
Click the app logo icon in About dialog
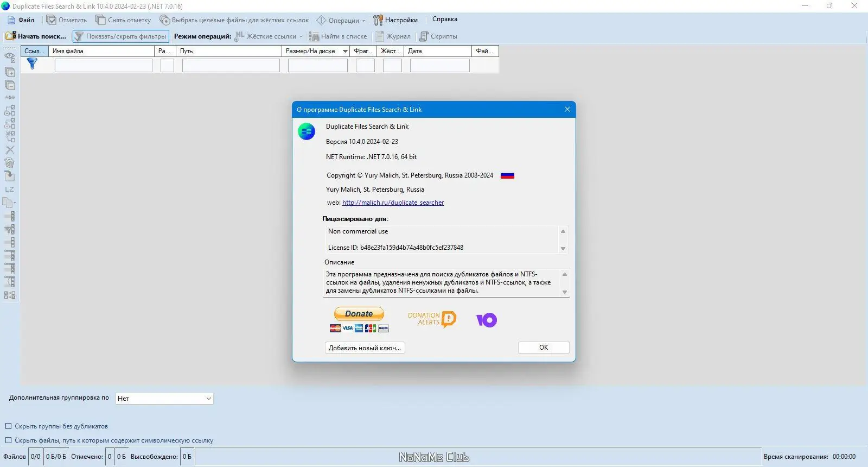307,131
